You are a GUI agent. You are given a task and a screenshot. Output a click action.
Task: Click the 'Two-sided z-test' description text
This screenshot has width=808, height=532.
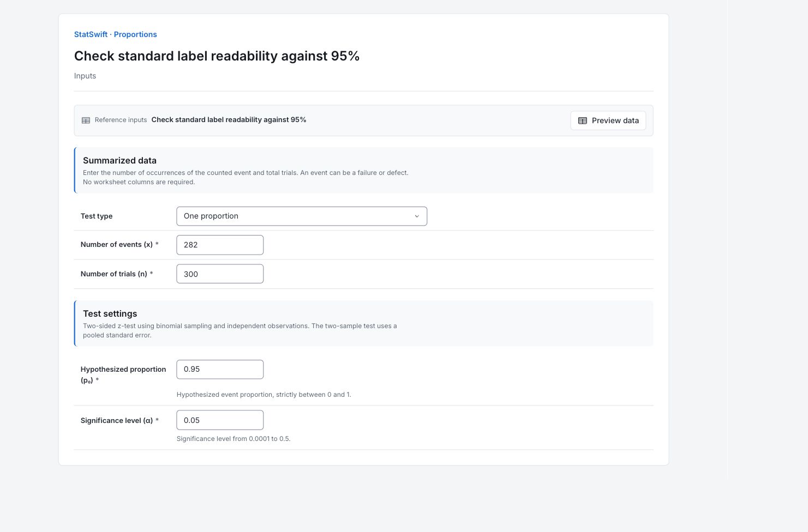click(240, 330)
